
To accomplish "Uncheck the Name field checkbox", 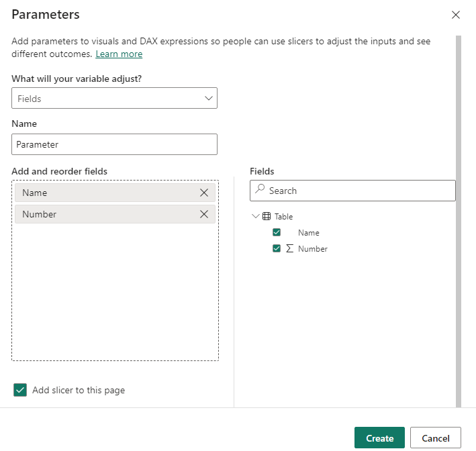I will (277, 232).
